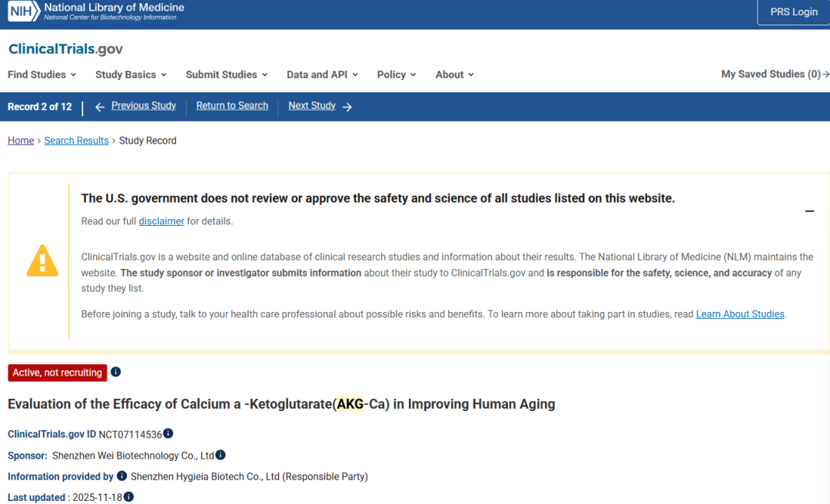Expand the Submit Studies menu

[x=227, y=75]
